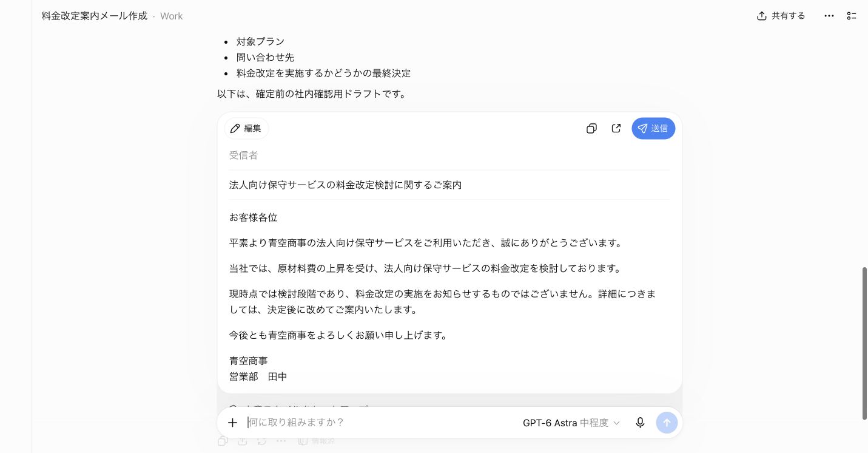This screenshot has width=868, height=453.
Task: Click the bullet 料金改定を実施するかどうかの最終決定
Action: point(323,73)
